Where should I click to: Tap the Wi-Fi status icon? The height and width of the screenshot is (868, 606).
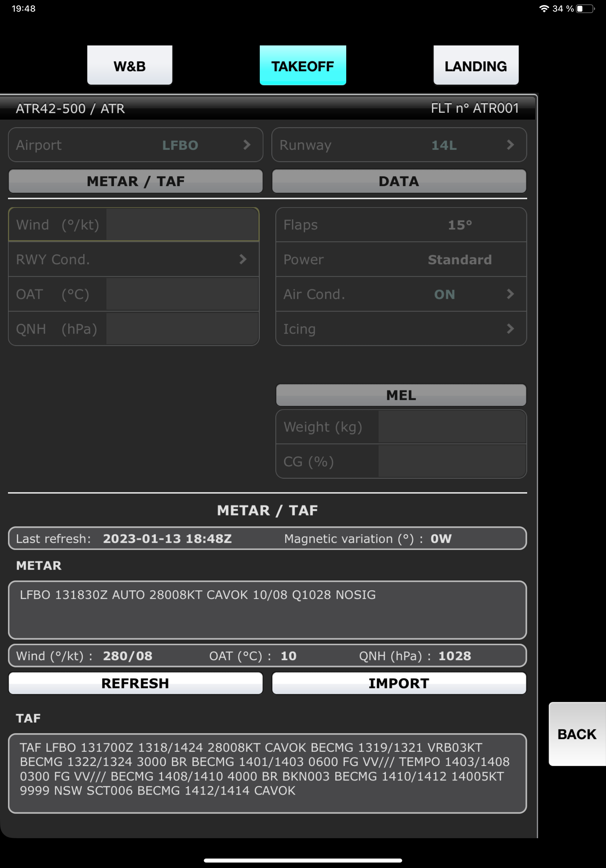tap(544, 9)
